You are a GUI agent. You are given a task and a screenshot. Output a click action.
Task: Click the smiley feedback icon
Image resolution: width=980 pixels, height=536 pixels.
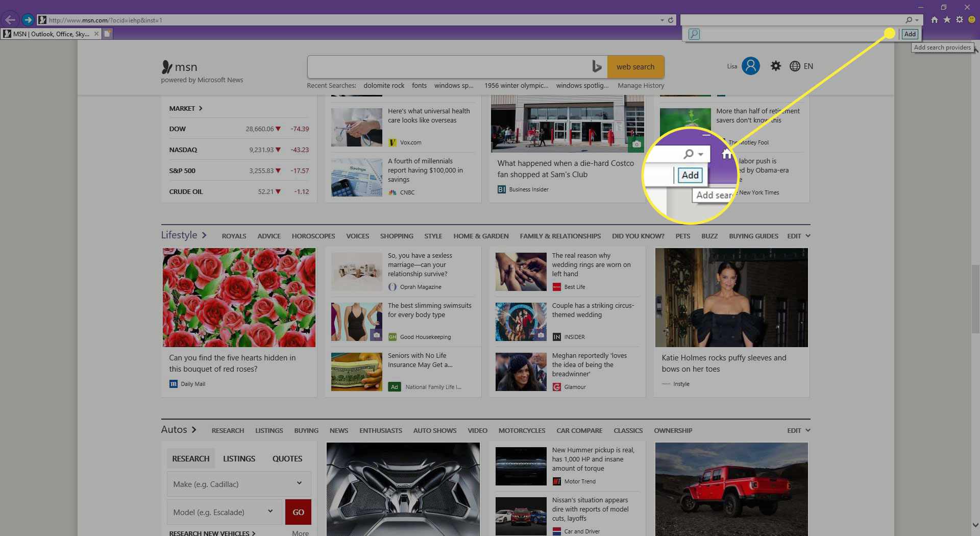pos(972,19)
